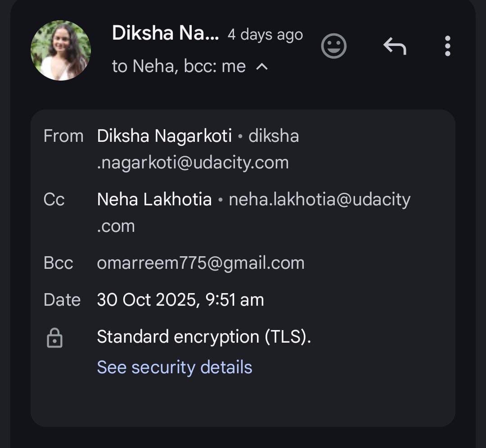Tap the padlock encryption icon

coord(54,338)
